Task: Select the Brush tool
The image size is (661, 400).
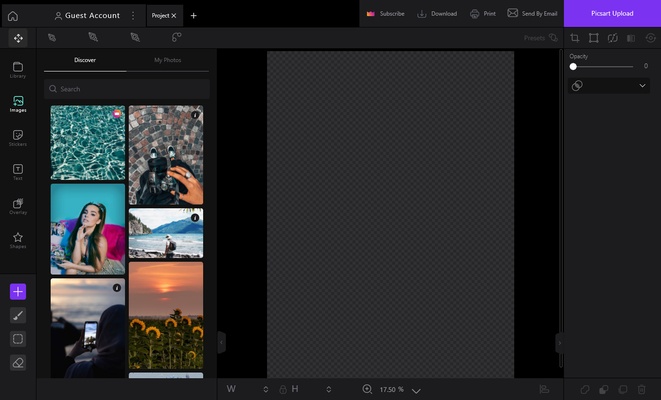Action: 18,315
